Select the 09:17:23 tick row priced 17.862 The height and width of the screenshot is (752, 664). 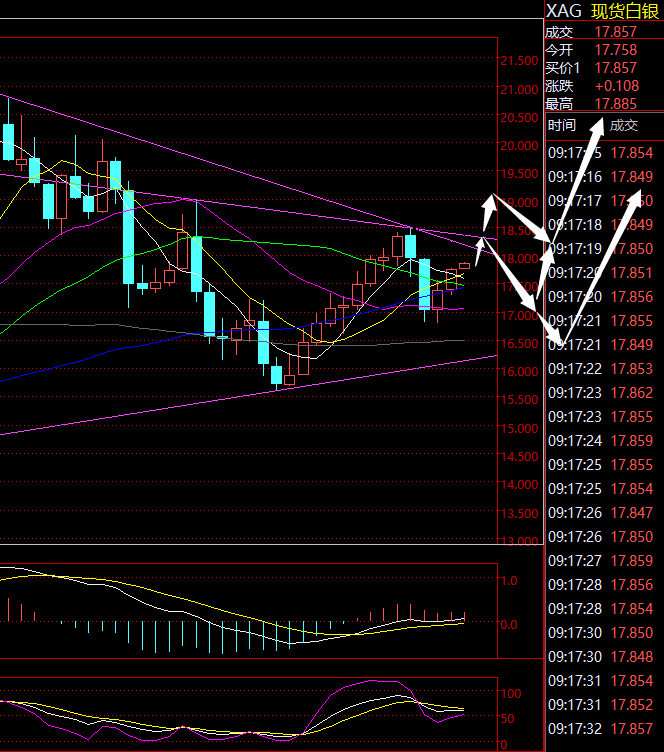click(601, 392)
